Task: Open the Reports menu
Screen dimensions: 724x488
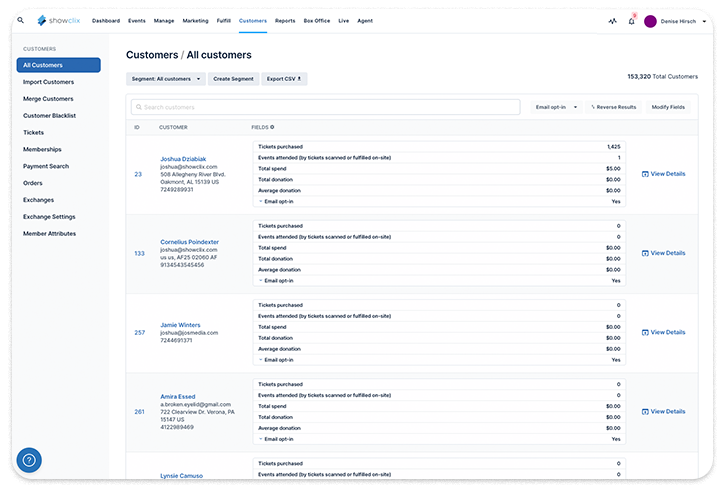Action: 285,20
